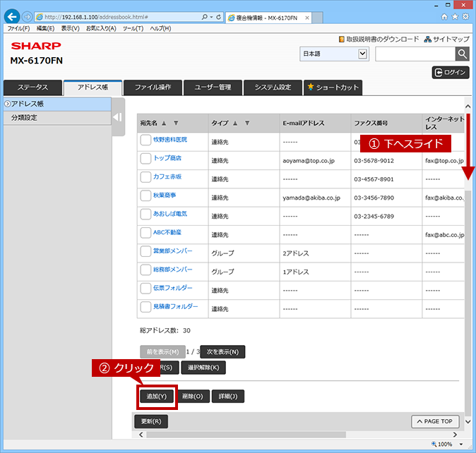
Task: Click the horizontal scrollbar thumb
Action: pyautogui.click(x=246, y=435)
